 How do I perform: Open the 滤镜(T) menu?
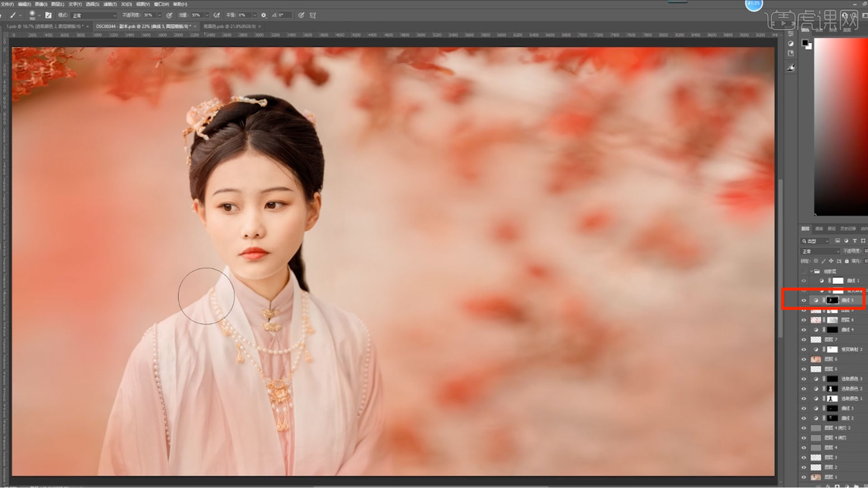pos(110,4)
